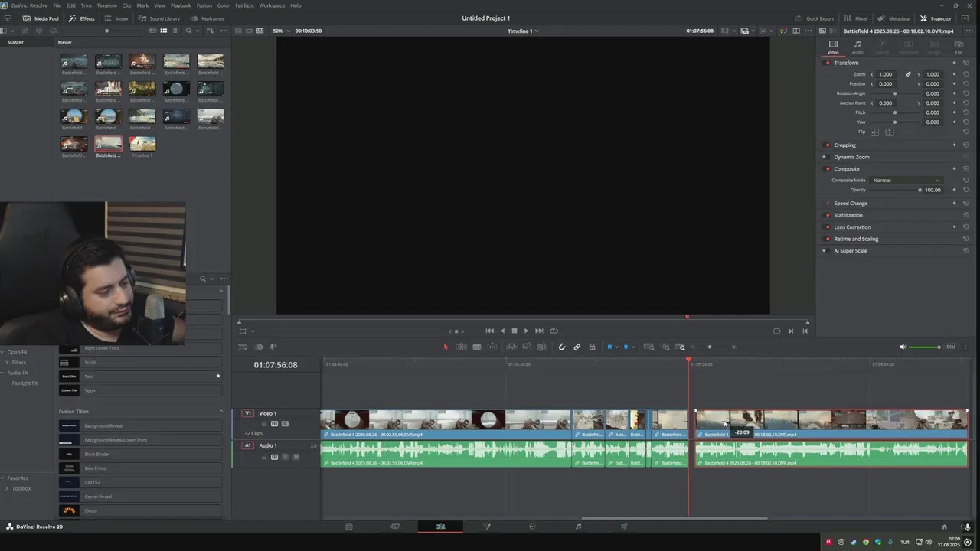The width and height of the screenshot is (980, 551).
Task: Toggle the Sound Library panel
Action: [161, 18]
